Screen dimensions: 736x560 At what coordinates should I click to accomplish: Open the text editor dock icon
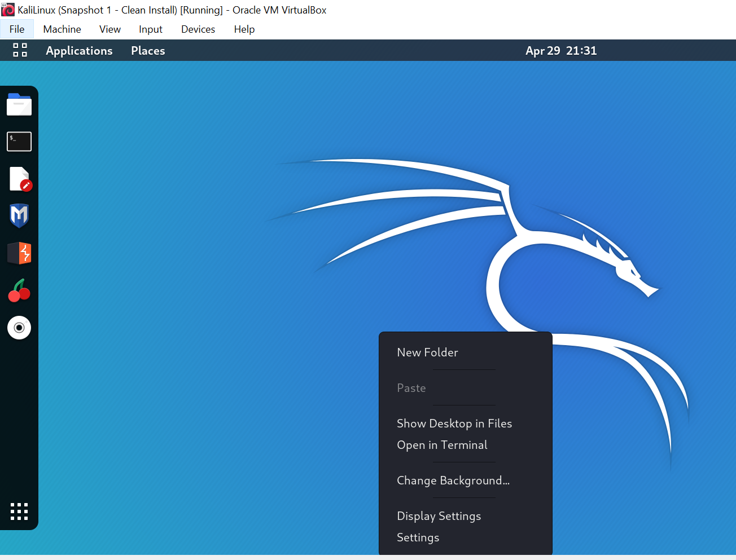[x=20, y=179]
